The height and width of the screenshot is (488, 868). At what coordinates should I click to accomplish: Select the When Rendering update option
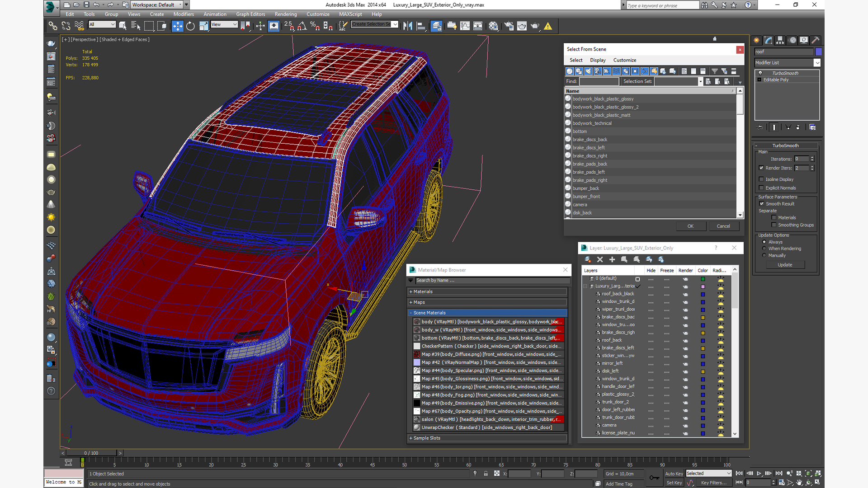pos(764,249)
